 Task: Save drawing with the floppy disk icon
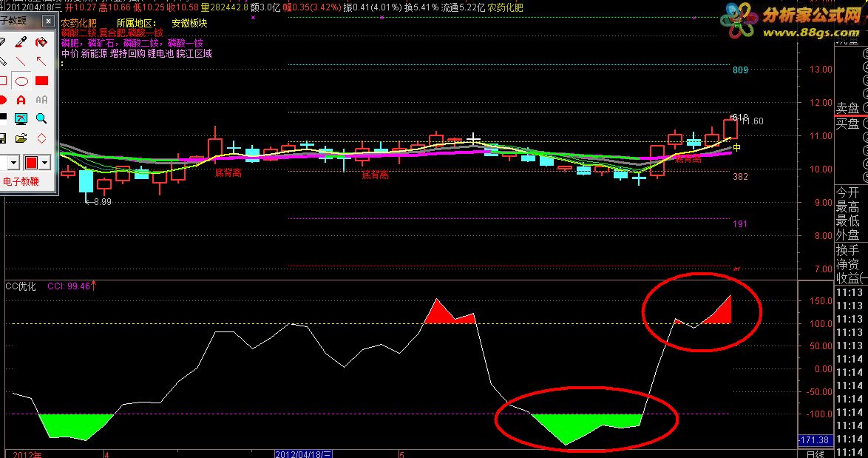click(3, 138)
